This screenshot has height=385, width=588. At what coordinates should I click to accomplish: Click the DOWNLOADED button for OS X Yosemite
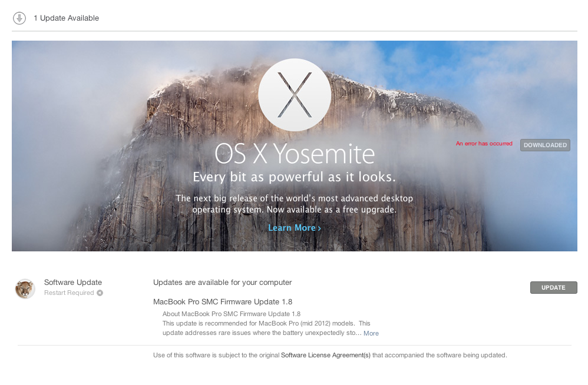tap(545, 145)
